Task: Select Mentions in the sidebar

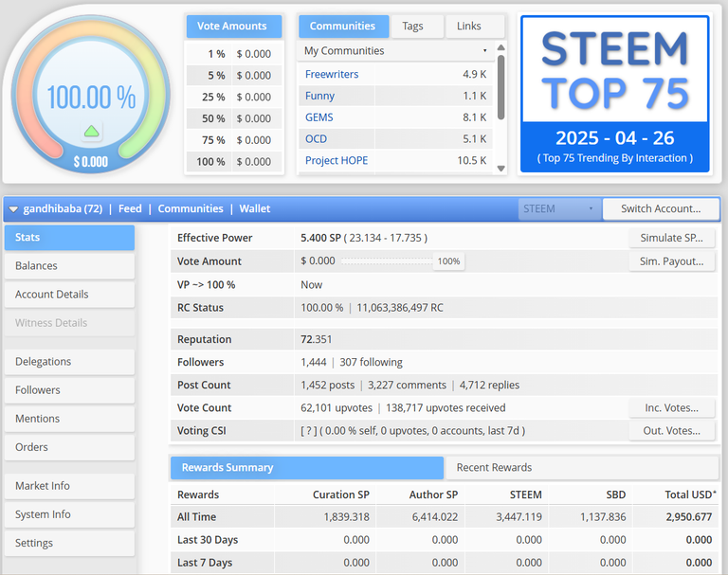Action: tap(69, 419)
